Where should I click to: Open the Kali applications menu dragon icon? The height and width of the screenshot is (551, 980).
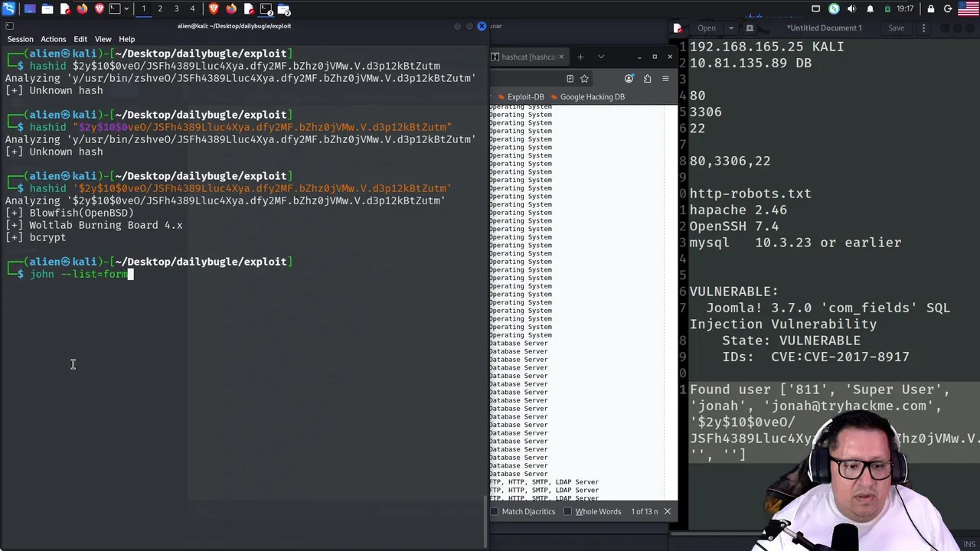pos(9,8)
